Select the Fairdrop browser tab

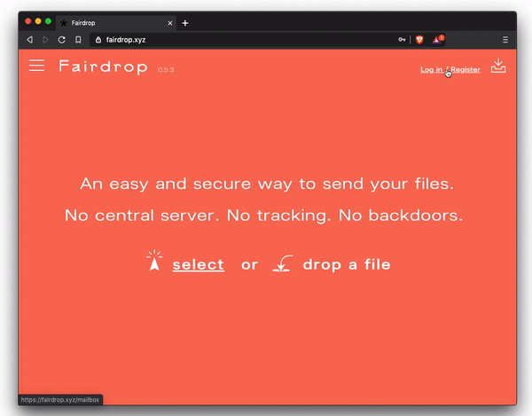point(115,23)
